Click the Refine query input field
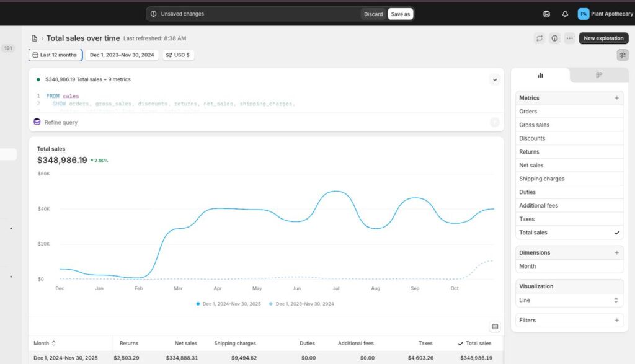This screenshot has width=635, height=364. coord(260,122)
